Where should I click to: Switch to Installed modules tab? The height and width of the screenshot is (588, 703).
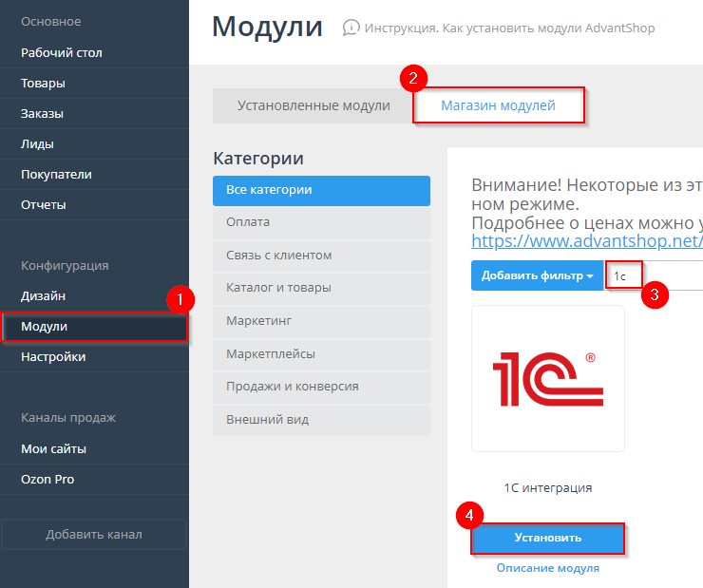click(x=313, y=105)
